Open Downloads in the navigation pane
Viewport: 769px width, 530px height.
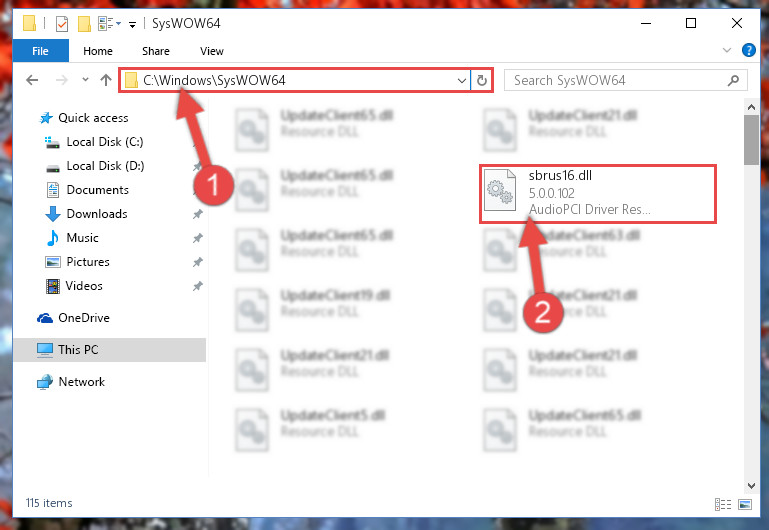pos(97,214)
